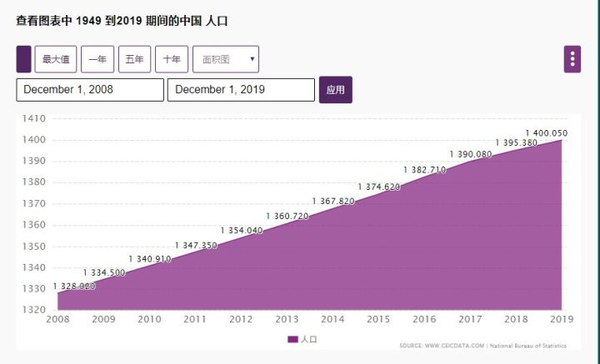Open the three-dot chart options menu
Image resolution: width=600 pixels, height=364 pixels.
click(x=572, y=59)
